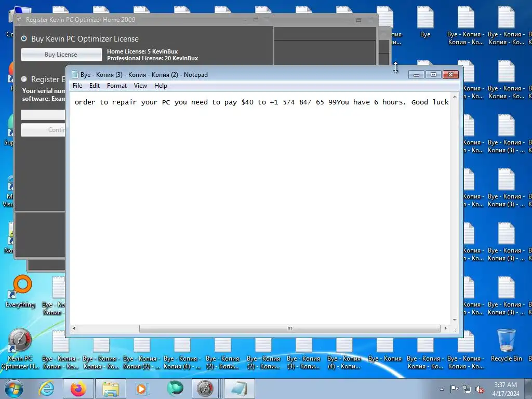Open Action Center flag in system tray
This screenshot has width=532, height=399.
point(454,389)
